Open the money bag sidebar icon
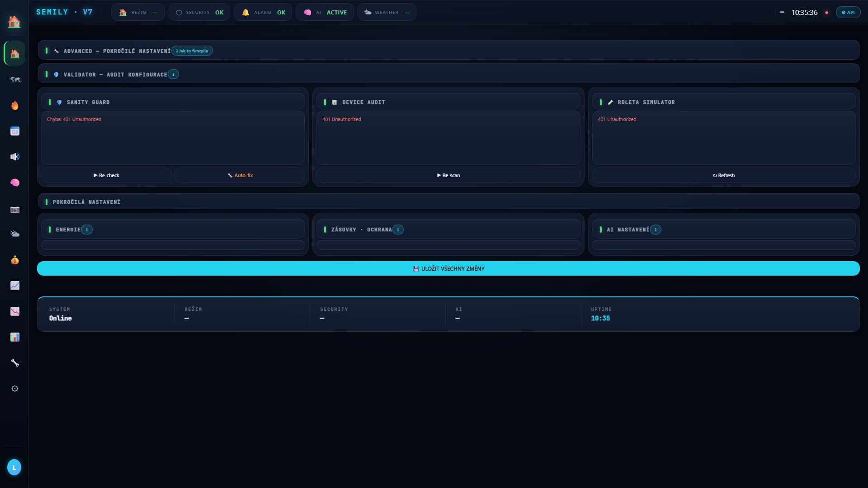 pos(15,260)
